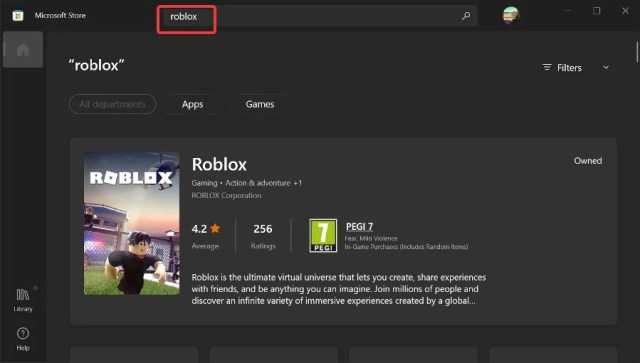Viewport: 640px width, 363px height.
Task: Open the Roblox cover art thumbnail
Action: (x=131, y=223)
